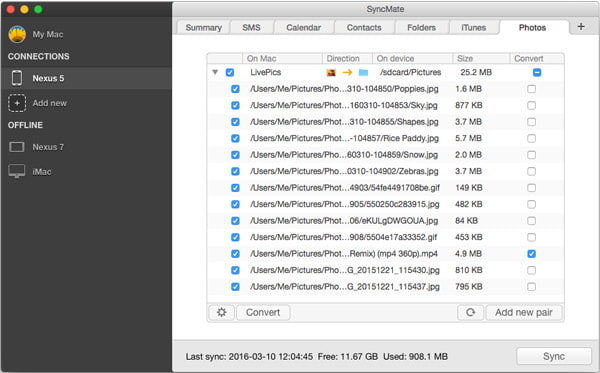Enable the Convert checkbox for 5504e17a33352.gif

pos(532,237)
